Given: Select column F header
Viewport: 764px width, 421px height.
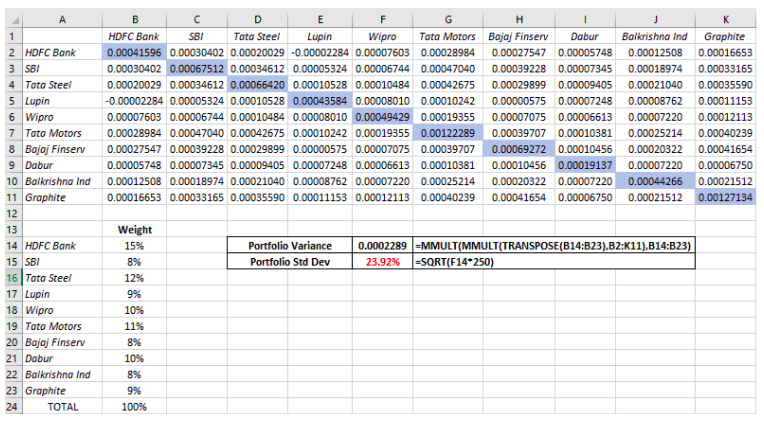Looking at the screenshot, I should pyautogui.click(x=382, y=19).
